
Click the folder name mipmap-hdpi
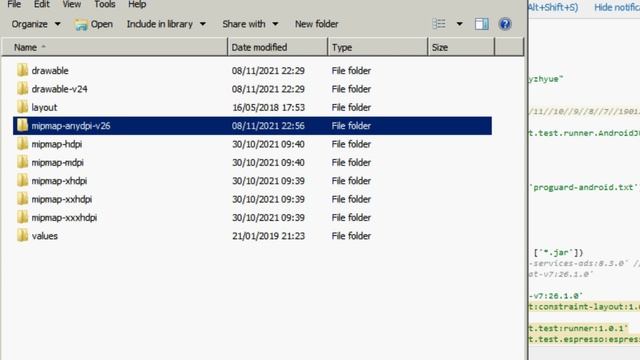[x=57, y=144]
